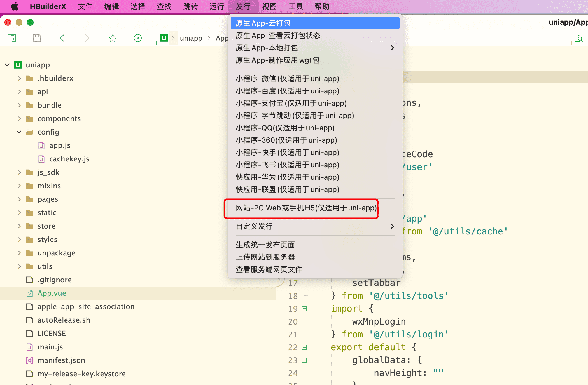Collapse the uniapp project root
588x385 pixels.
7,65
